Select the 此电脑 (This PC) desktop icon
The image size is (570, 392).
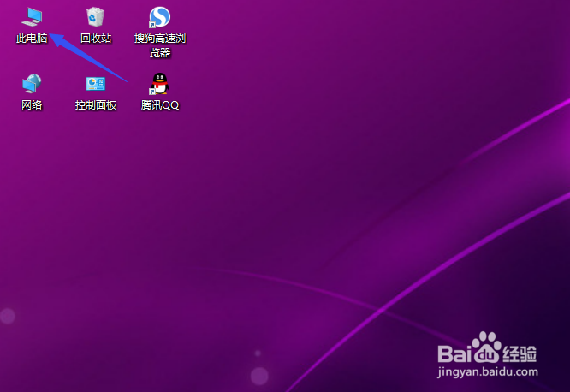pos(32,17)
